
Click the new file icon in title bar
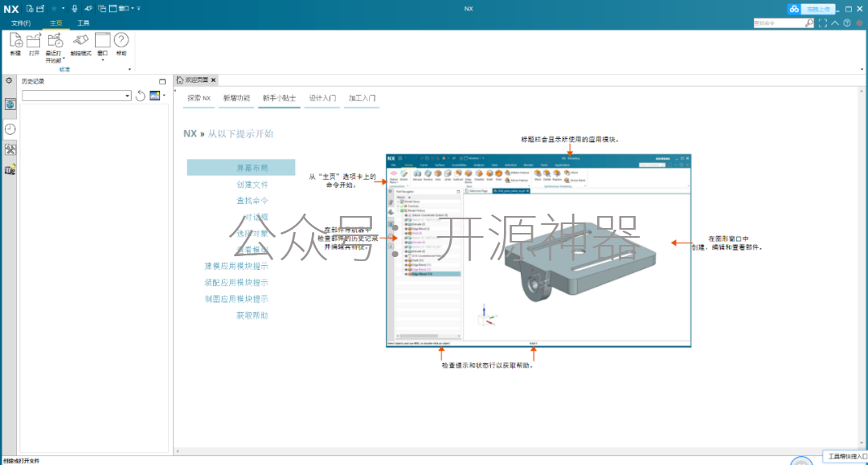tap(30, 8)
